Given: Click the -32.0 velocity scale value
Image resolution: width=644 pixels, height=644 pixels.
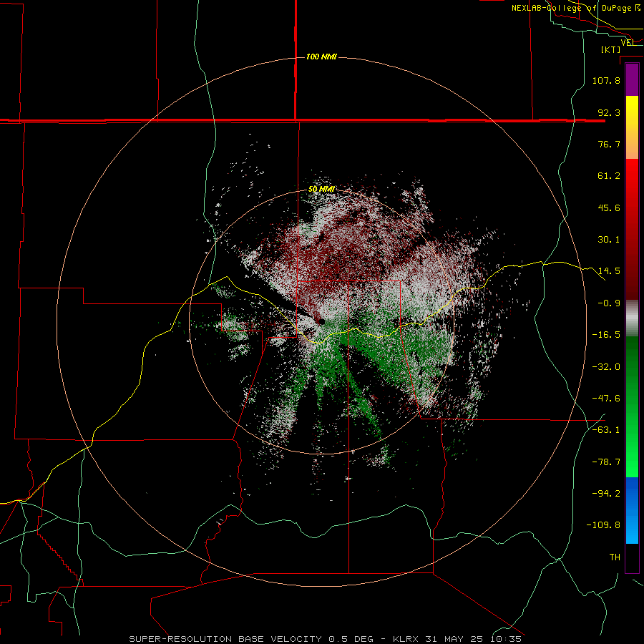Looking at the screenshot, I should pos(606,367).
